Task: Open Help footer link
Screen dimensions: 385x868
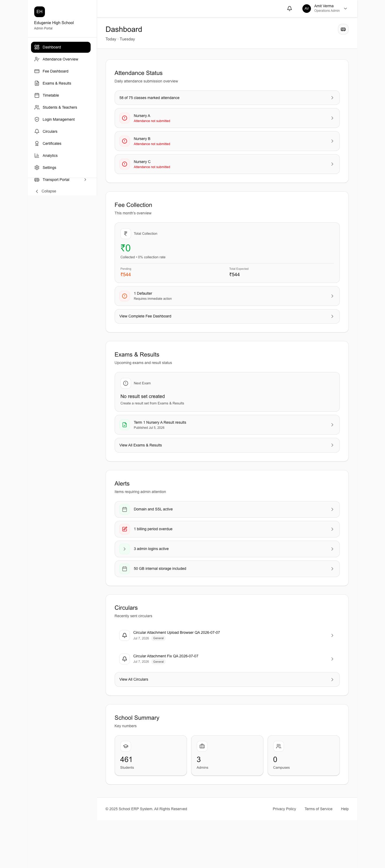Action: point(345,809)
